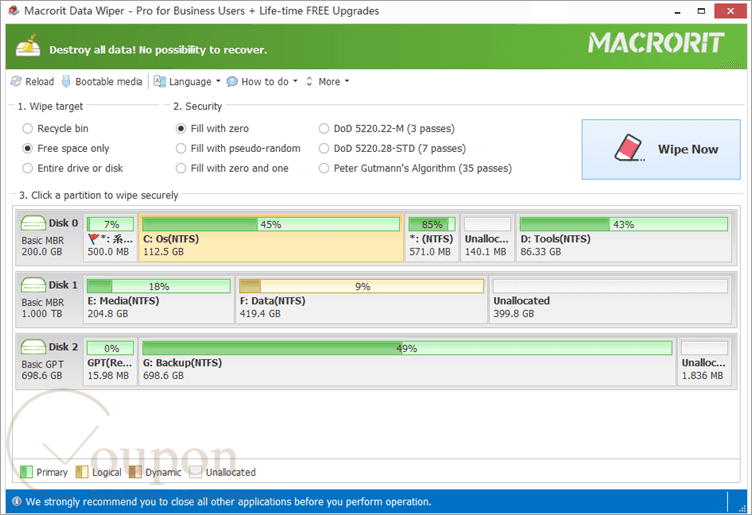
Task: Click the Disk 2 drive icon
Action: pos(33,347)
